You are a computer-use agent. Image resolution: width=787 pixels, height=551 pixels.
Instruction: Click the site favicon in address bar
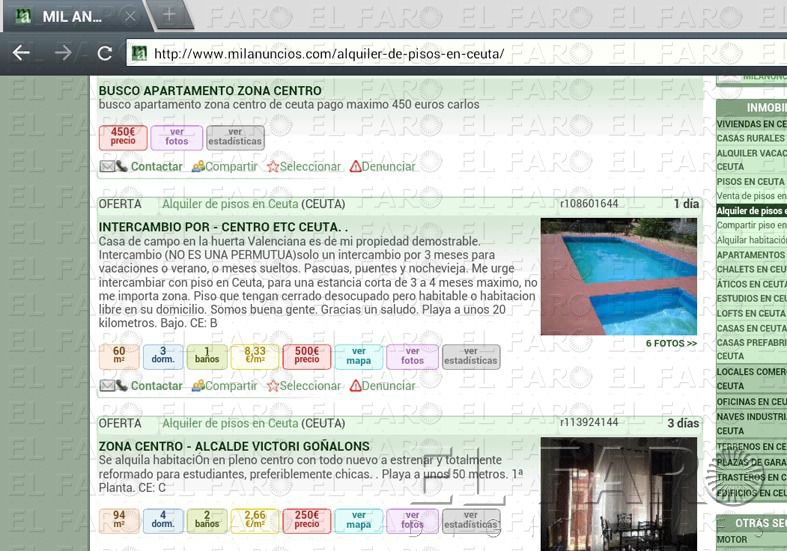139,53
